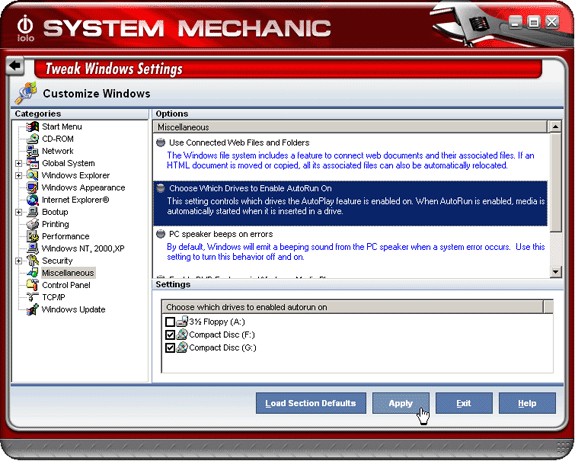Expand the Global System tree node
The image size is (575, 461).
tap(19, 163)
